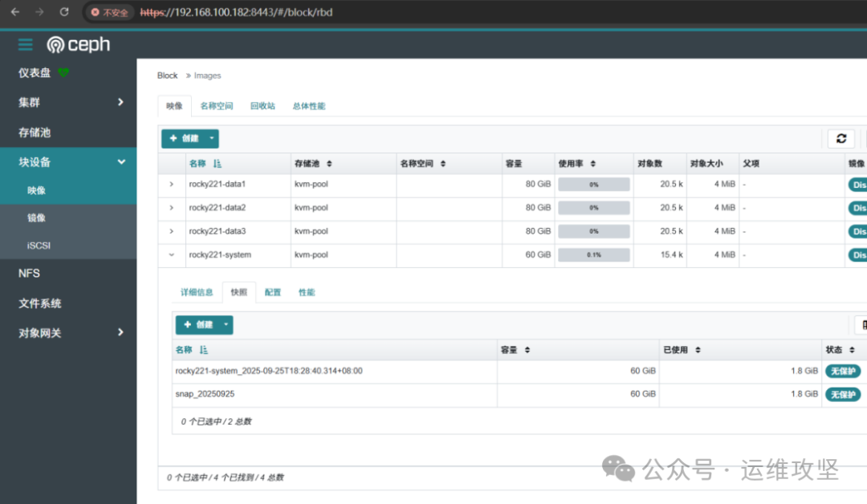The image size is (867, 504).
Task: Open dropdown arrow beside the snapshot 创建 button
Action: pyautogui.click(x=226, y=325)
